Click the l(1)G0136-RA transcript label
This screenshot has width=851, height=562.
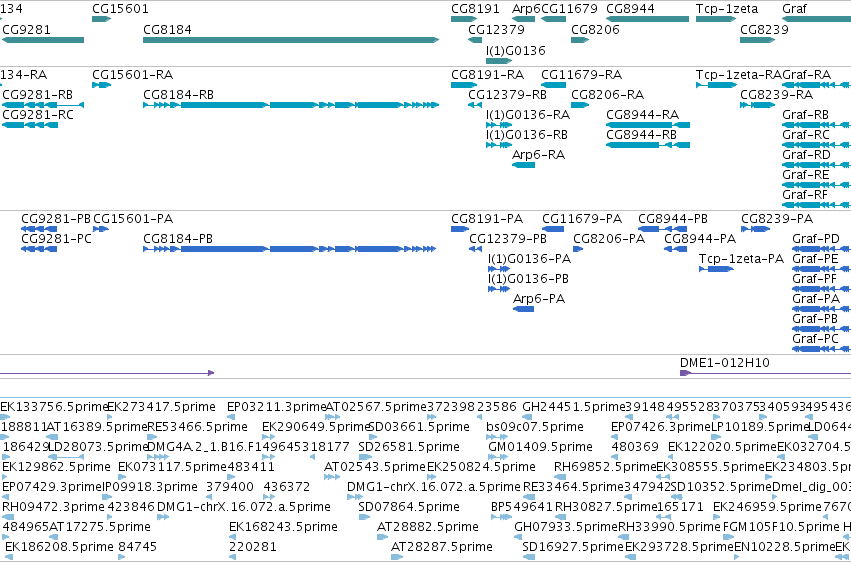click(x=528, y=115)
